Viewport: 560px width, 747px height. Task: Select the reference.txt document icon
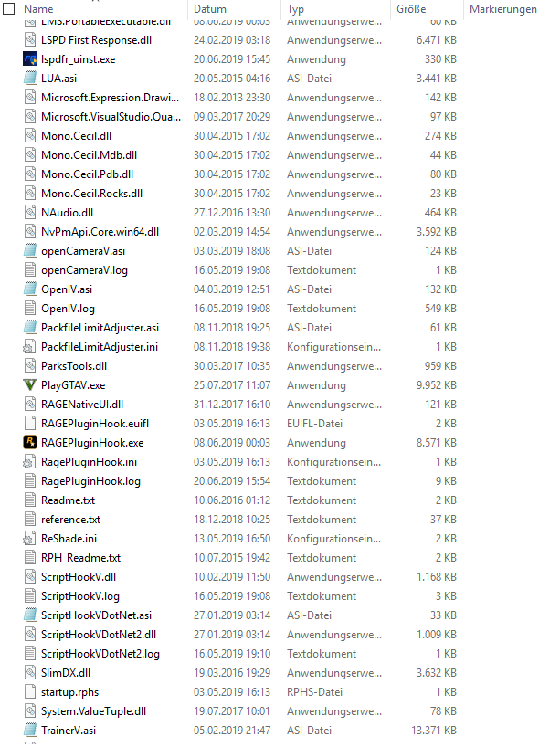pyautogui.click(x=30, y=520)
